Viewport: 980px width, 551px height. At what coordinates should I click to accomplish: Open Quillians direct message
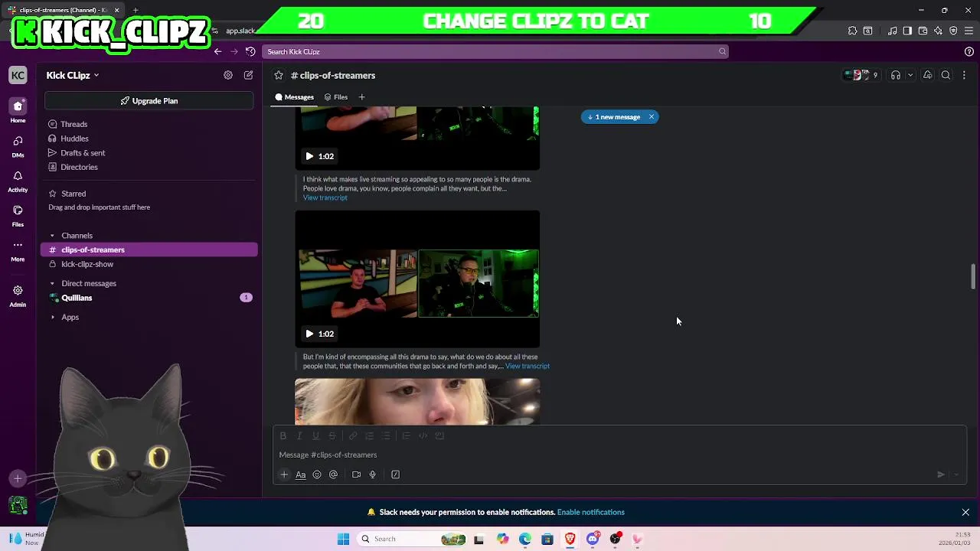pyautogui.click(x=149, y=298)
